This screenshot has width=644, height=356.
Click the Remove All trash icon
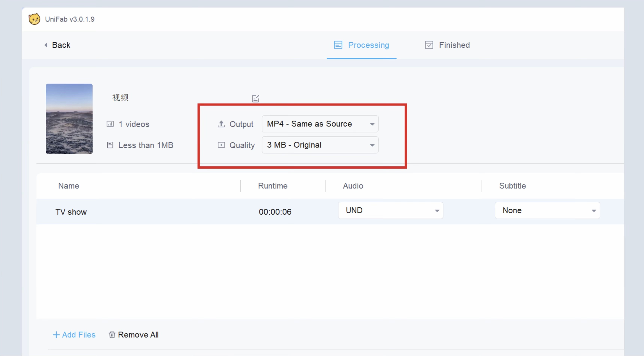(112, 335)
